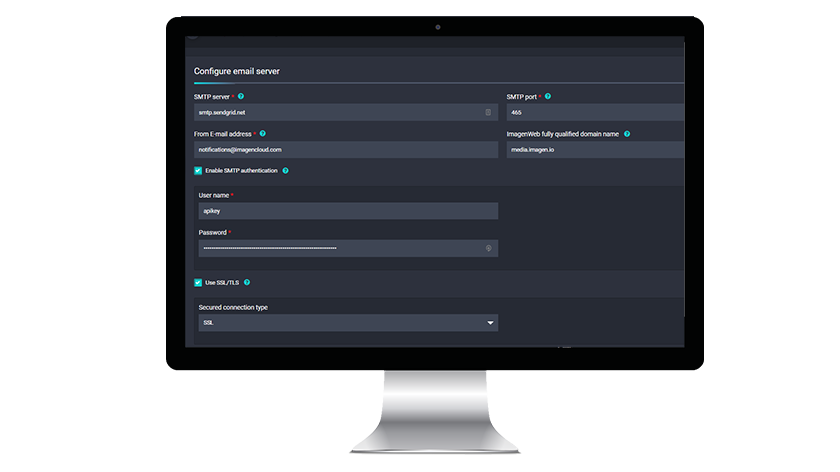Open help icon next to SMTP port
The width and height of the screenshot is (840, 472).
548,96
